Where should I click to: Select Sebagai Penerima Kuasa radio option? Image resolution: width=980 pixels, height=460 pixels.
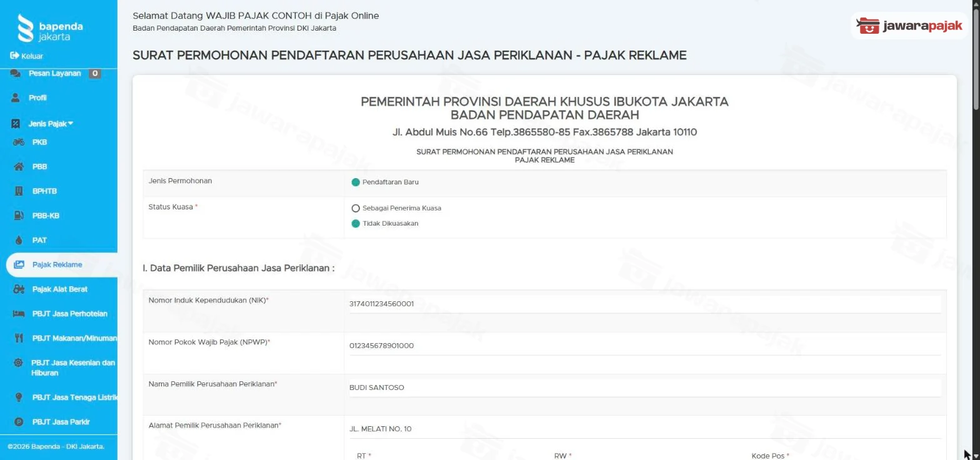point(356,208)
